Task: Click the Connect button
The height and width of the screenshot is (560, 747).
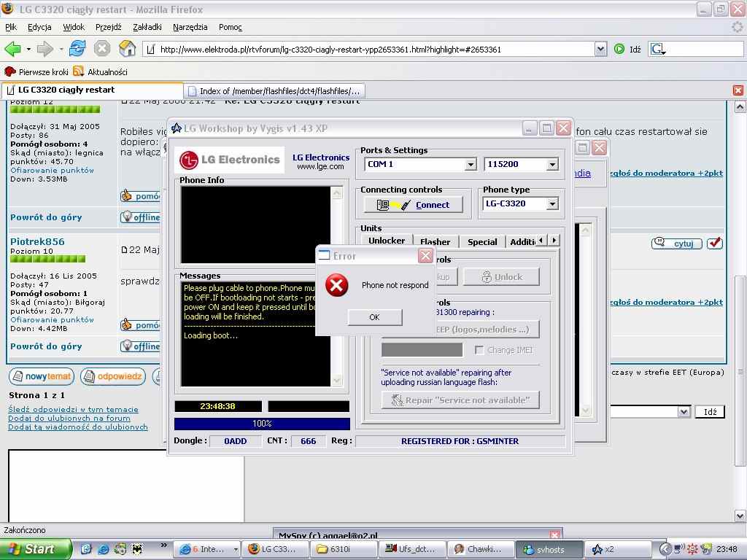Action: pyautogui.click(x=413, y=205)
